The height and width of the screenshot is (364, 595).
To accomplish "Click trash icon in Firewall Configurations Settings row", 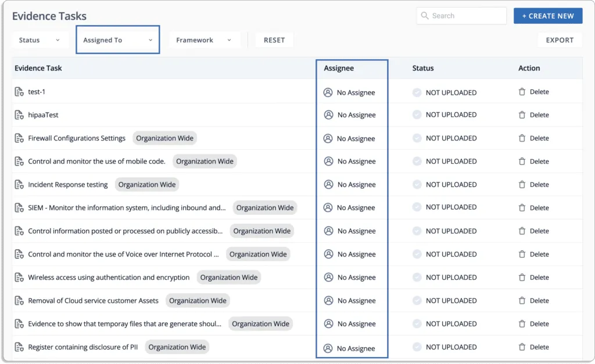I will coord(522,138).
